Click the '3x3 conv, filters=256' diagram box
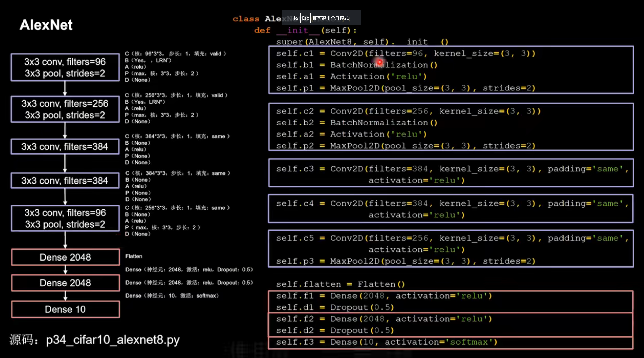Screen dimensions: 644x358 point(65,109)
